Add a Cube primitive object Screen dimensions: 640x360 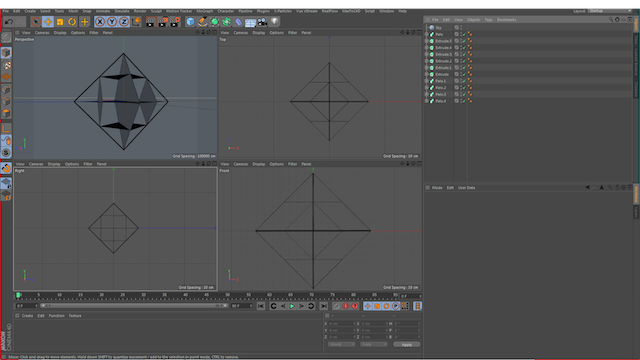pyautogui.click(x=190, y=22)
